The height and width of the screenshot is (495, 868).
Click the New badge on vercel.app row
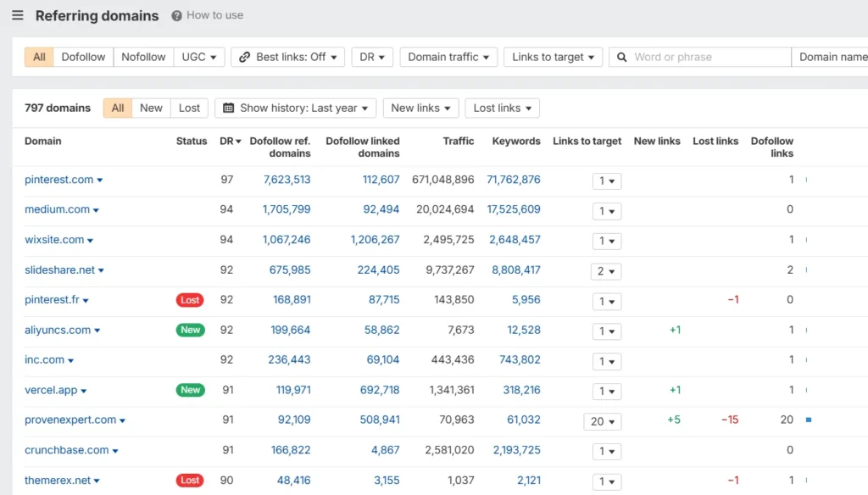pos(191,390)
